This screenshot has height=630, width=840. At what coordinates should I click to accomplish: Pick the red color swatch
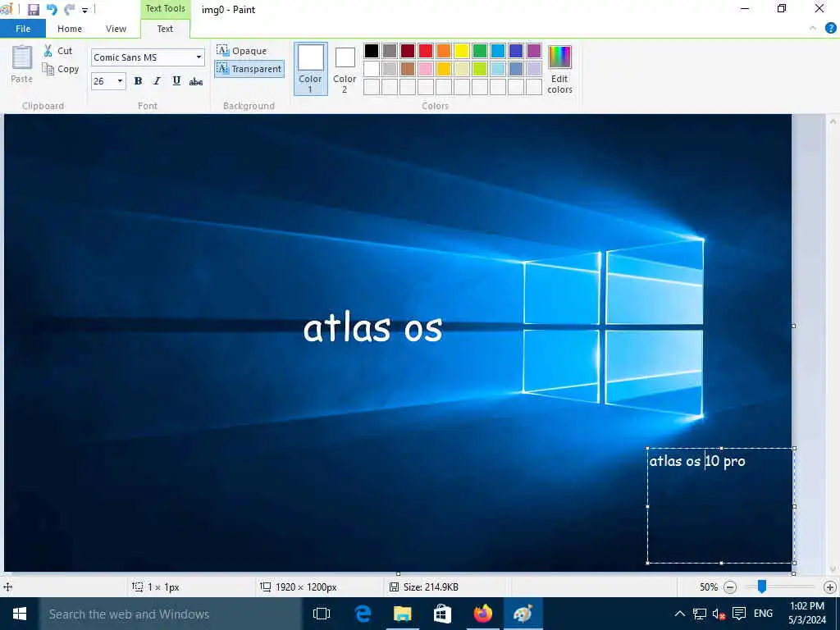click(x=426, y=51)
